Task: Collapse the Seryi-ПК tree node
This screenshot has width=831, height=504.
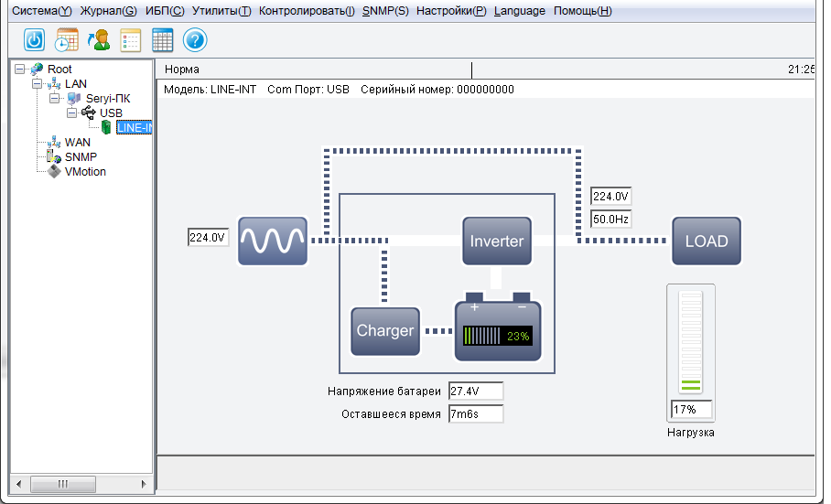Action: point(54,99)
